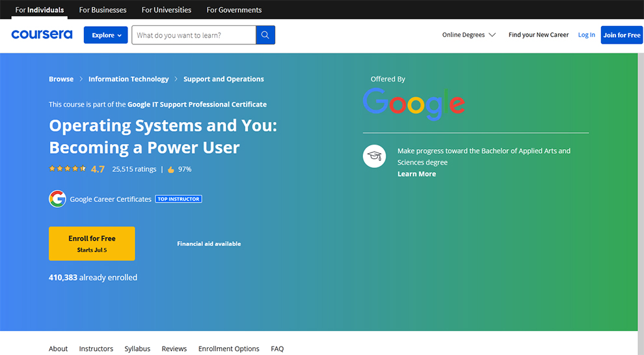Click the graduation cap degree icon

[374, 156]
